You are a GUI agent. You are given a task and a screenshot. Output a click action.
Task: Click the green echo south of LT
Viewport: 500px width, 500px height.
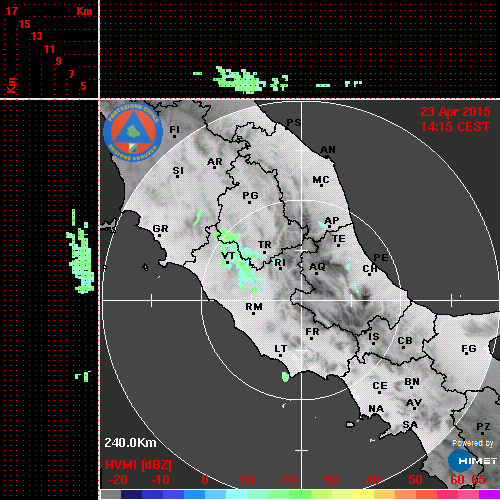click(285, 377)
